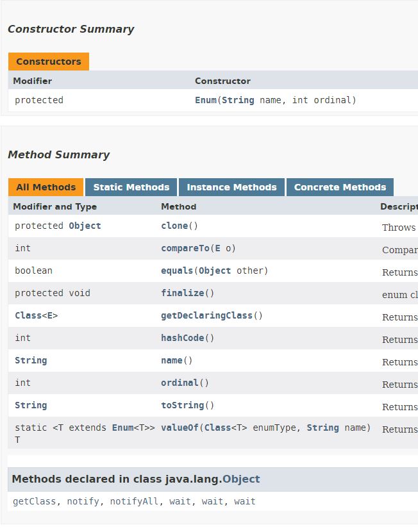Image resolution: width=418 pixels, height=532 pixels.
Task: Open the inherited notifyAll method link
Action: click(x=134, y=501)
